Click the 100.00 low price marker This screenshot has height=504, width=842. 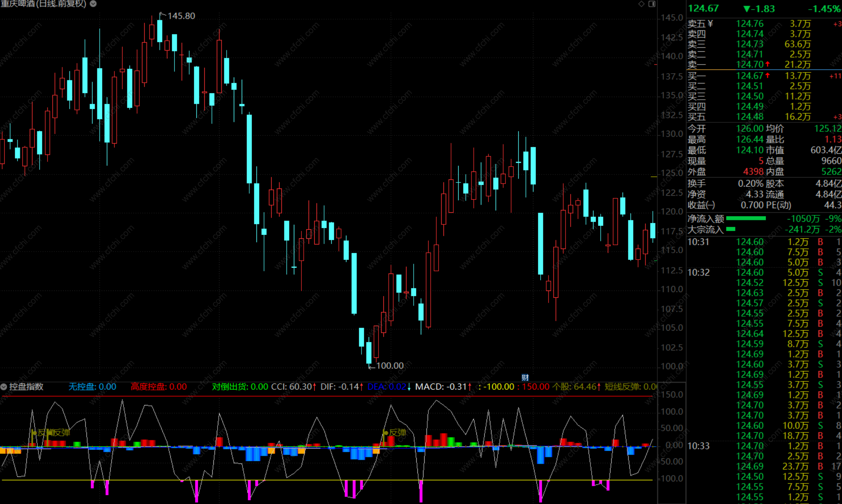(x=389, y=366)
